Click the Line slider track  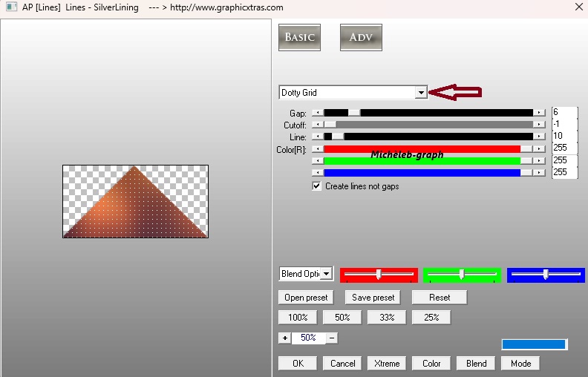click(x=428, y=137)
